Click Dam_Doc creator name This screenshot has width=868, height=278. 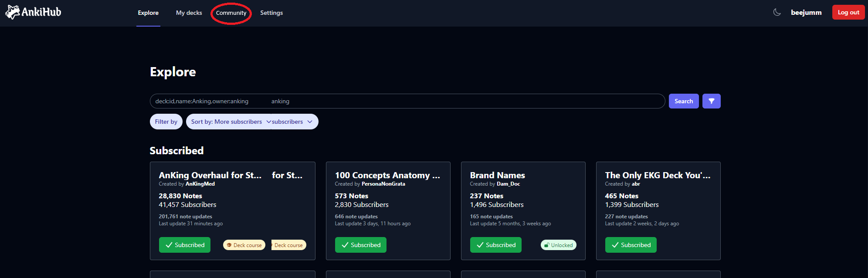point(509,184)
